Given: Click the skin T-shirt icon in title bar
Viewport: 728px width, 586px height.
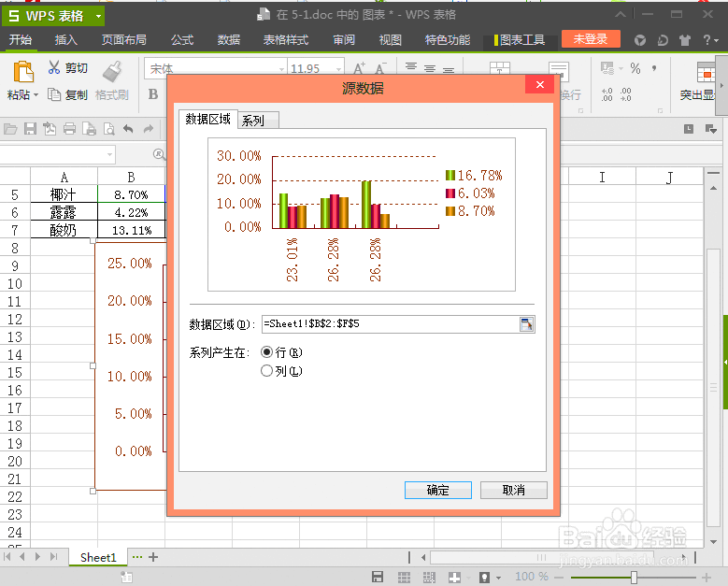Looking at the screenshot, I should pos(685,40).
